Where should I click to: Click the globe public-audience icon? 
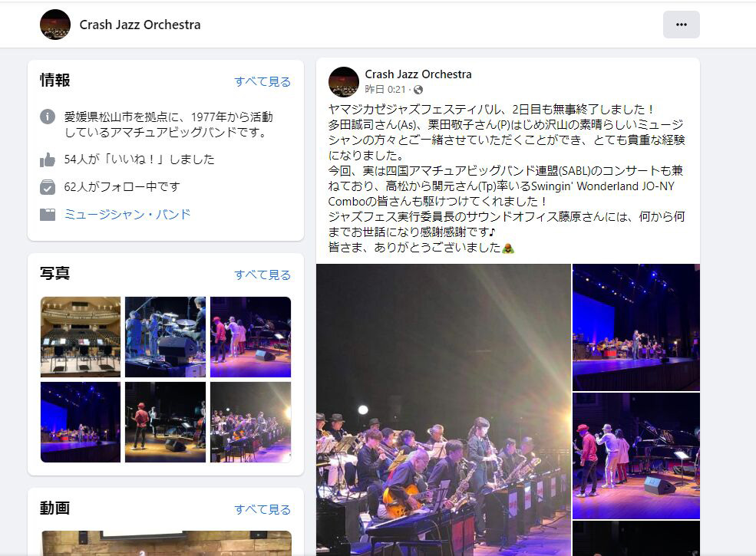click(x=418, y=90)
